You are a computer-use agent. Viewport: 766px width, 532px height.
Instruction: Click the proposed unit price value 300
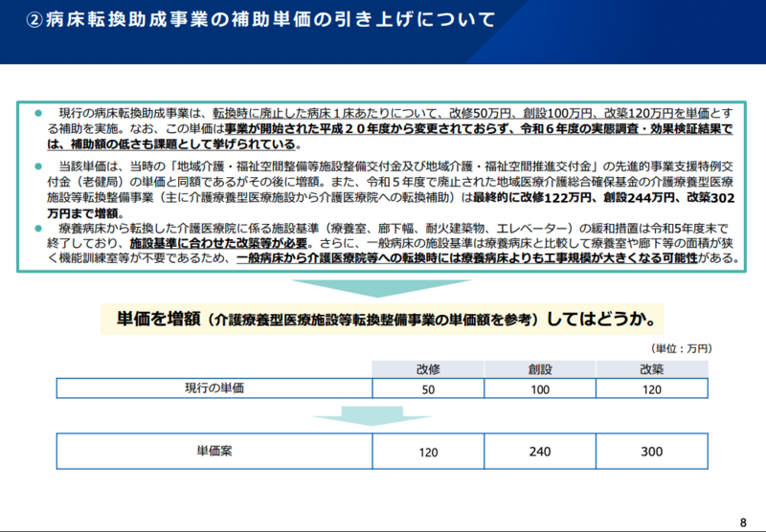tap(651, 452)
